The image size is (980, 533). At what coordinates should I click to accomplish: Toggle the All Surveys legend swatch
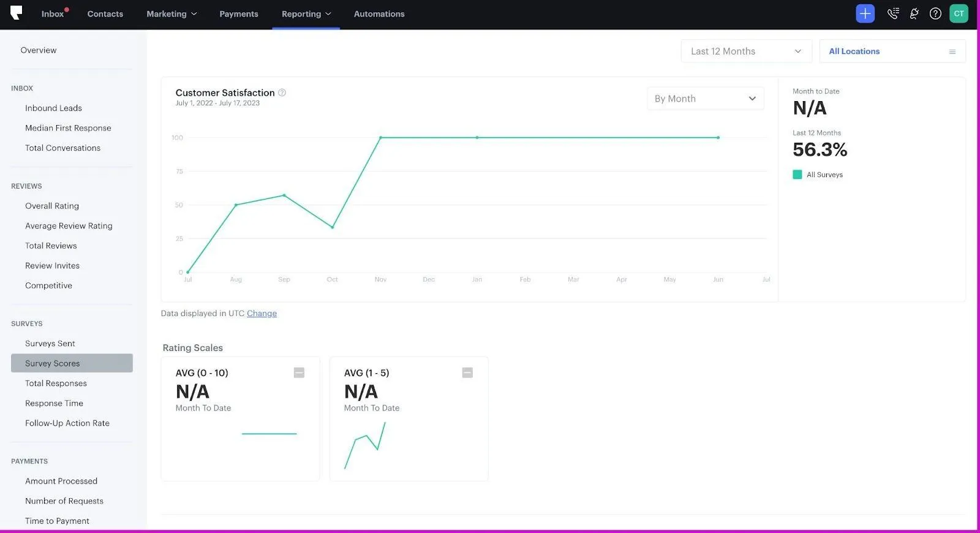[x=797, y=175]
